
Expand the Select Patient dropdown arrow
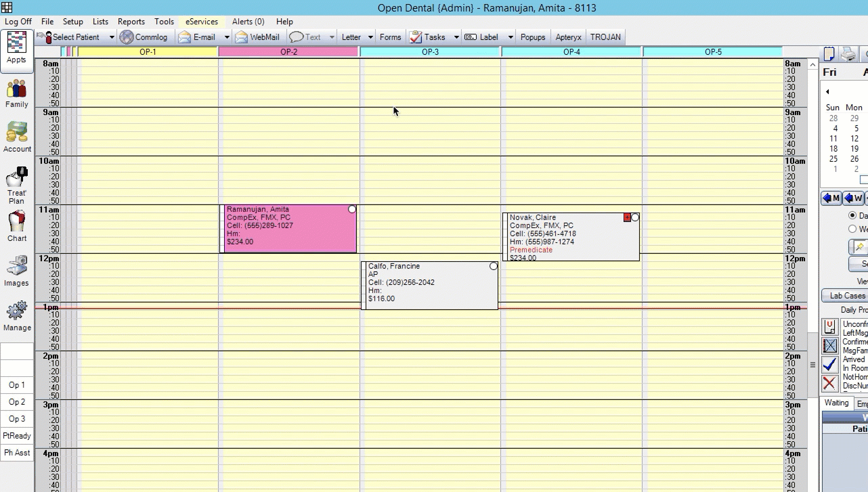pyautogui.click(x=112, y=37)
